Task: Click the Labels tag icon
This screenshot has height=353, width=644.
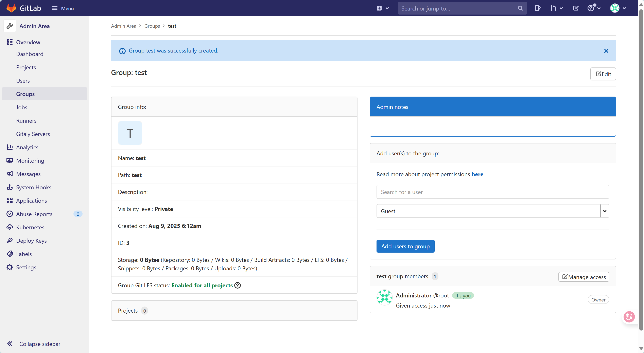Action: click(10, 254)
